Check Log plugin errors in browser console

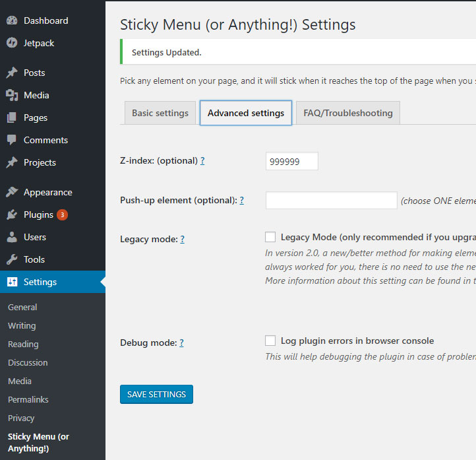pyautogui.click(x=270, y=341)
